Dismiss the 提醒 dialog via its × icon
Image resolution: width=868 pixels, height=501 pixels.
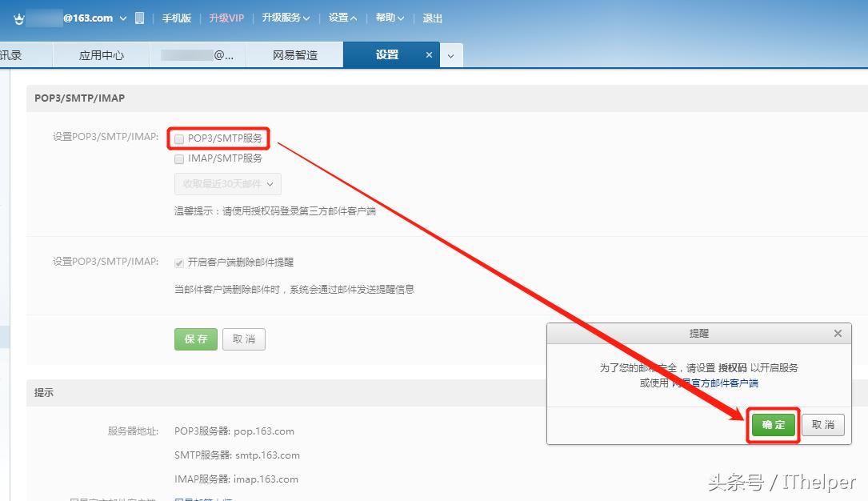point(838,333)
